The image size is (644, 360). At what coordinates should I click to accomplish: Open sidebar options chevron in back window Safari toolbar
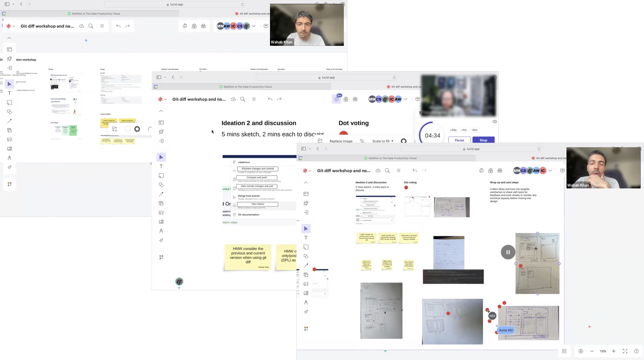(14, 4)
